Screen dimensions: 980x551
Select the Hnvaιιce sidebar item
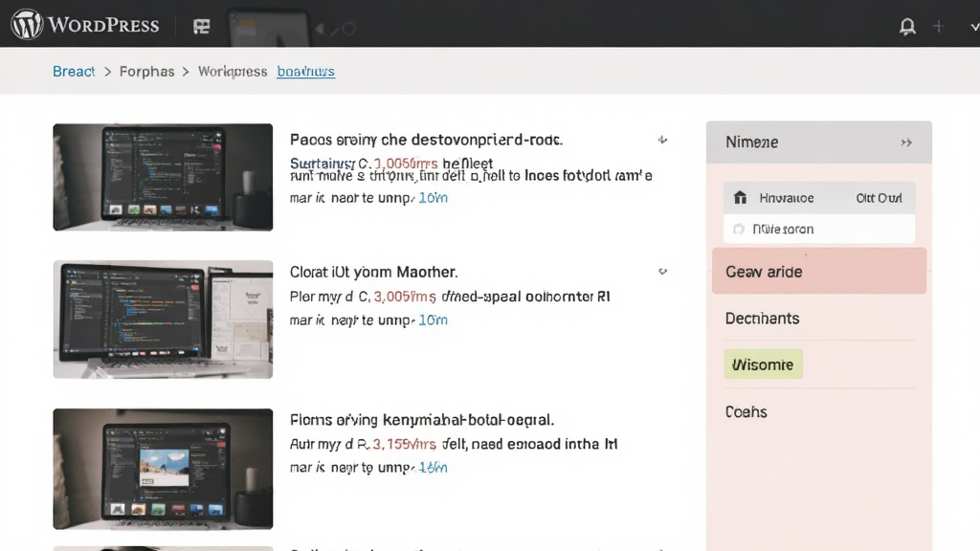tap(819, 198)
